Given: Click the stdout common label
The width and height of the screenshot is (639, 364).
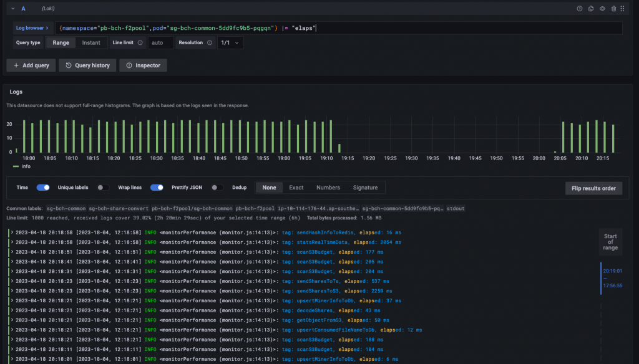Looking at the screenshot, I should click(456, 208).
